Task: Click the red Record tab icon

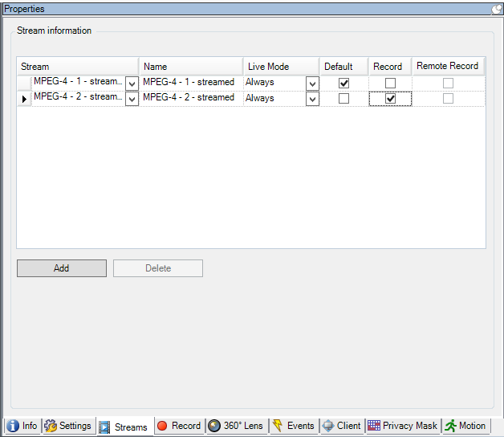Action: (x=162, y=426)
